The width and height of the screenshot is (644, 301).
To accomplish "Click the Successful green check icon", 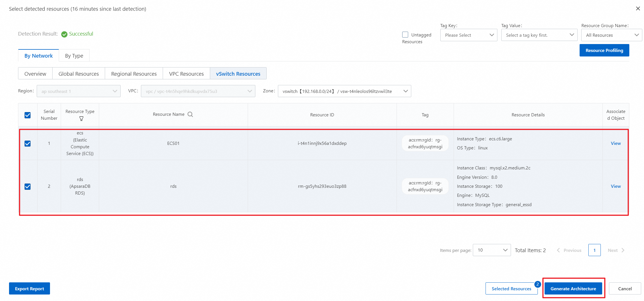I will click(64, 34).
